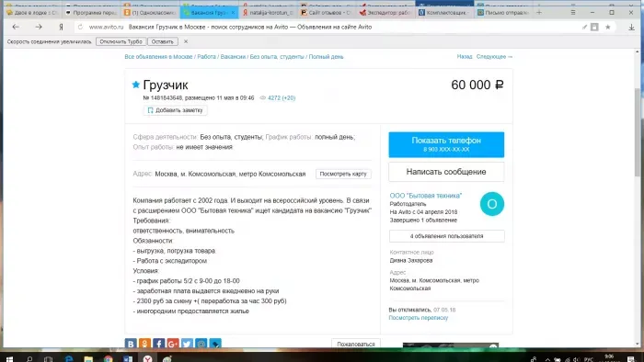Share the ad via Twitter icon

click(187, 343)
